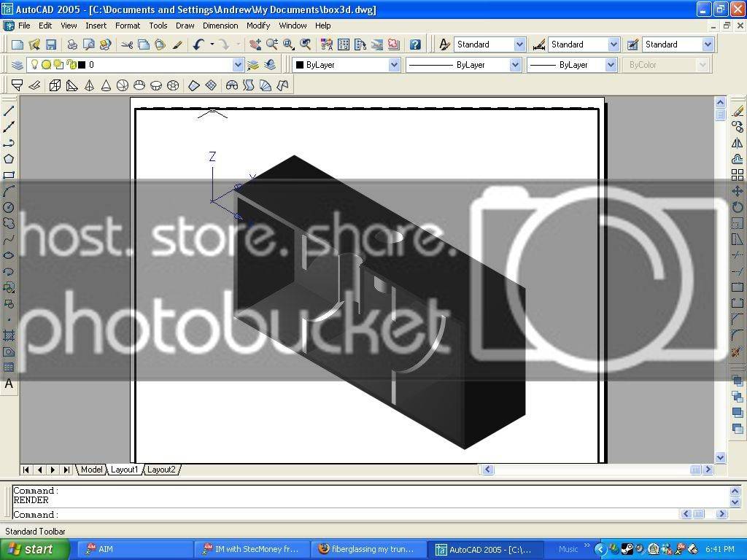747x560 pixels.
Task: Click the Copy to clipboard icon
Action: pyautogui.click(x=144, y=44)
